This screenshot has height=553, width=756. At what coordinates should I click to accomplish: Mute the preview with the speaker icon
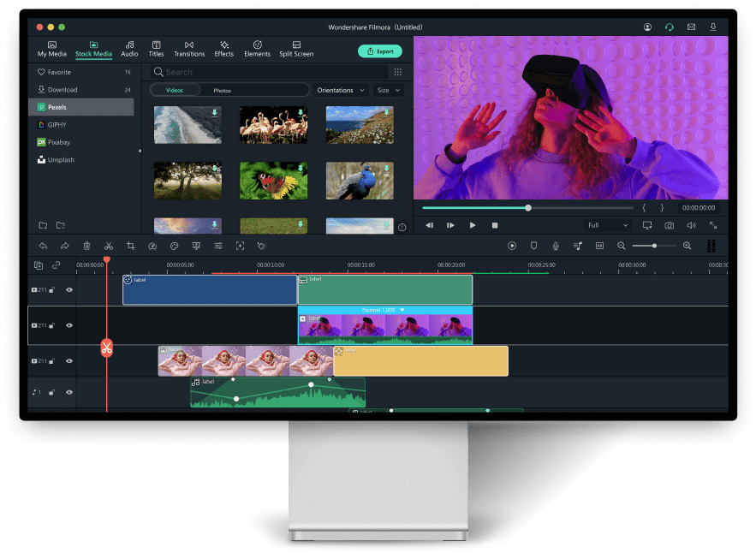tap(692, 224)
